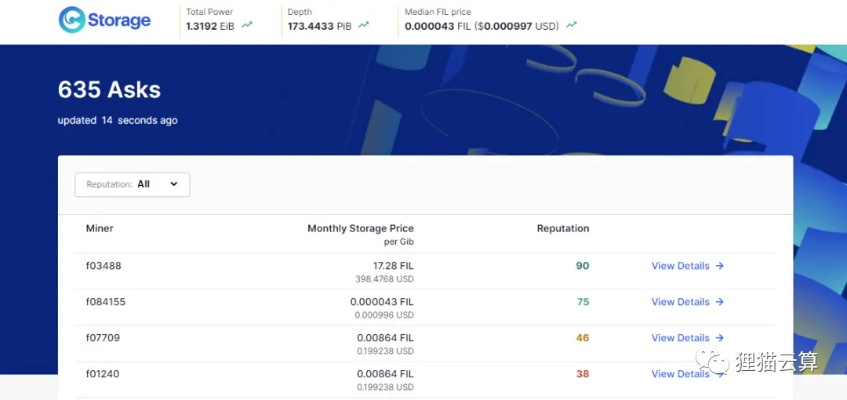Image resolution: width=847 pixels, height=400 pixels.
Task: Sort by the Reputation column header
Action: click(x=563, y=228)
